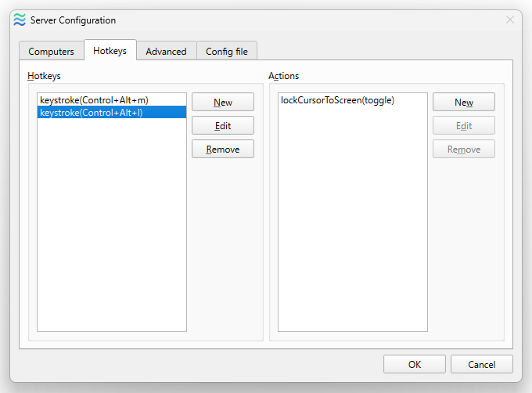Click New button in Actions group
Viewport: 532px width, 393px height.
[x=464, y=102]
